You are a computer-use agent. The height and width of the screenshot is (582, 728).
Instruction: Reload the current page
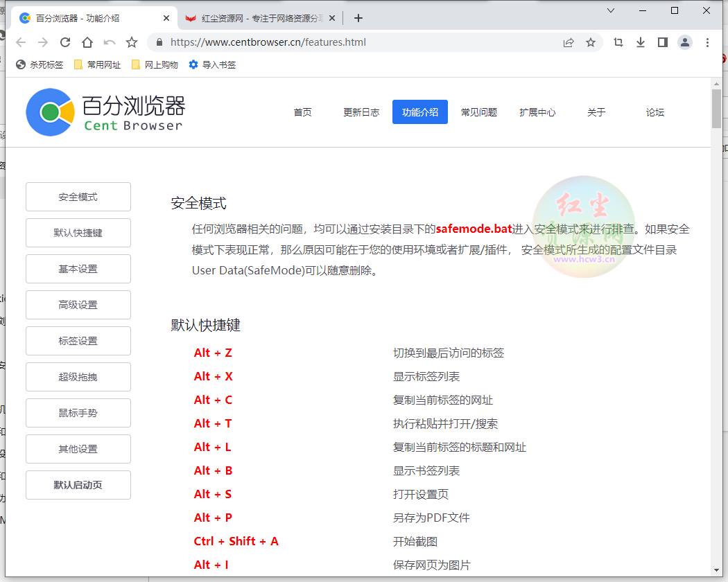pos(65,42)
